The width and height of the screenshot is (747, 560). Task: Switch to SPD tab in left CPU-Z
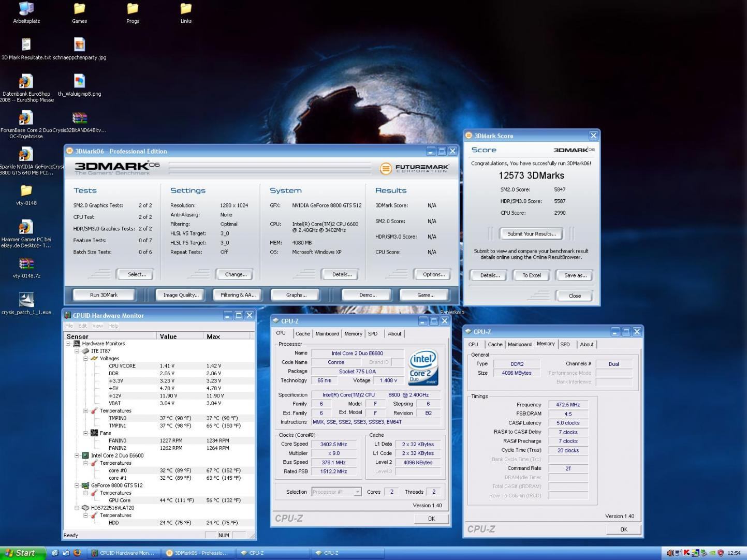point(373,334)
